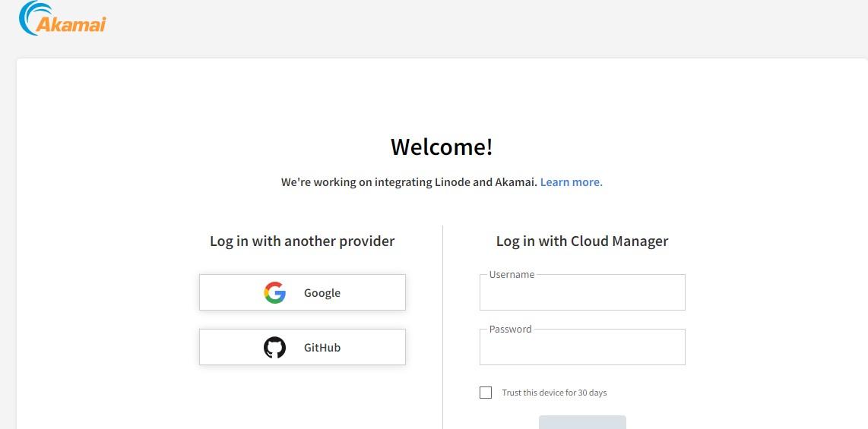Click 'We're working on integrating Linode and Akamai' text
Image resolution: width=868 pixels, height=429 pixels.
[x=409, y=182]
